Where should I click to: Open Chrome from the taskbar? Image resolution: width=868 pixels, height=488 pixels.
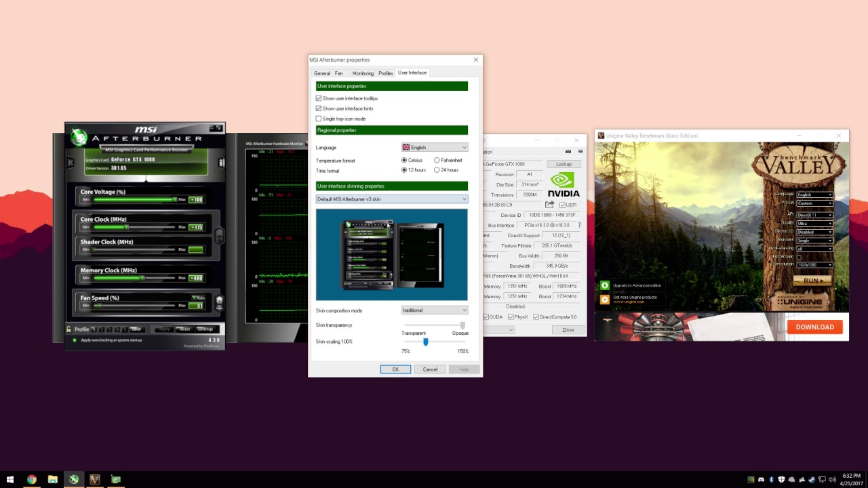pos(31,479)
